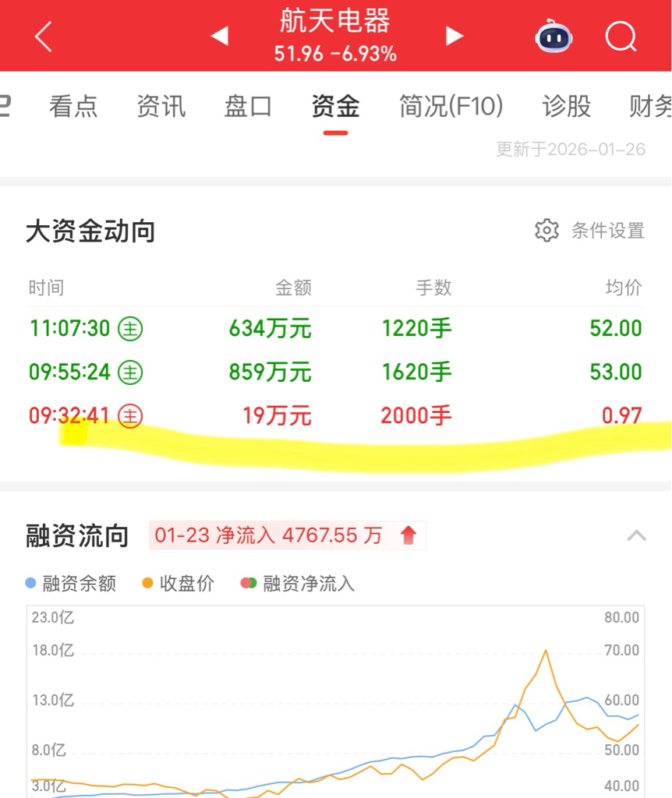Tap the back arrow icon
The width and height of the screenshot is (672, 798).
click(44, 36)
